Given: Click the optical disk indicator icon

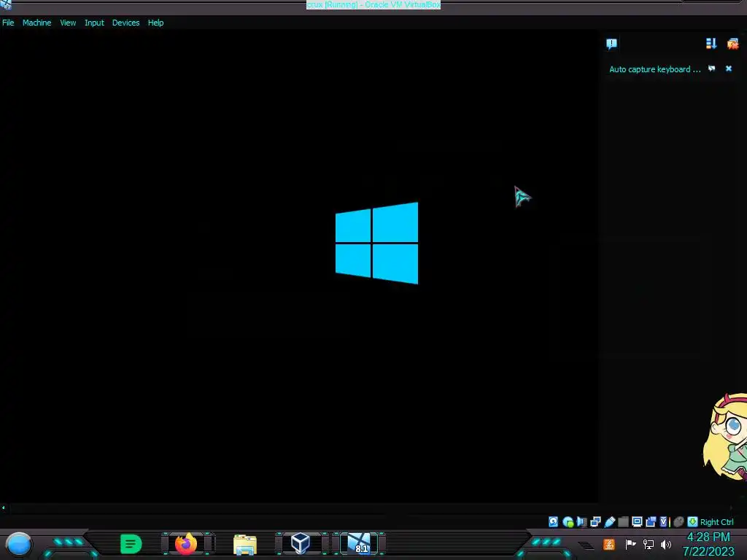Looking at the screenshot, I should (x=568, y=522).
